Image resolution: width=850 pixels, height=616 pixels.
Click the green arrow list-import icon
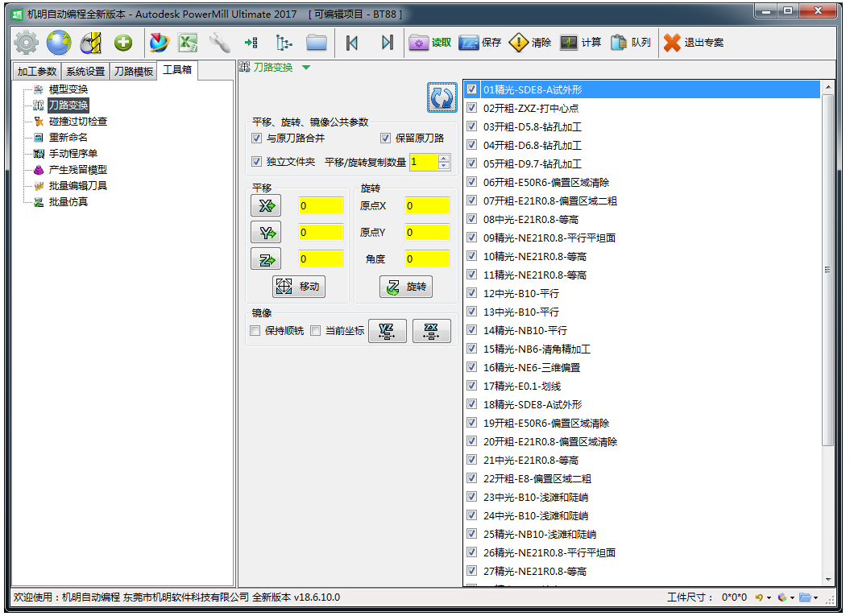[251, 42]
